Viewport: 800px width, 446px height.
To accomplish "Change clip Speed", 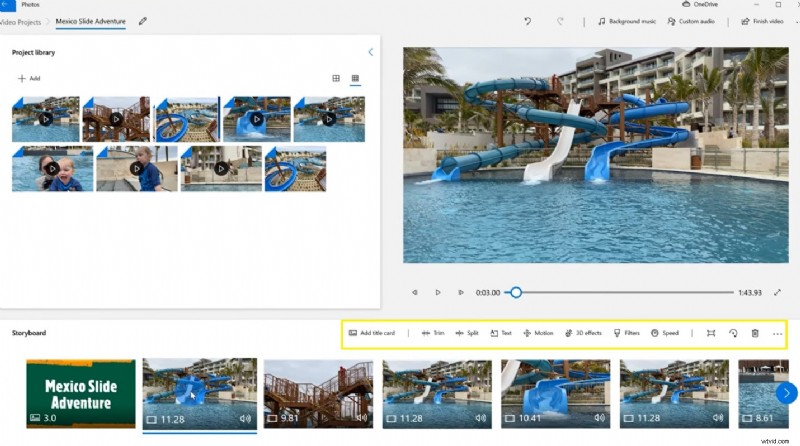I will (665, 333).
